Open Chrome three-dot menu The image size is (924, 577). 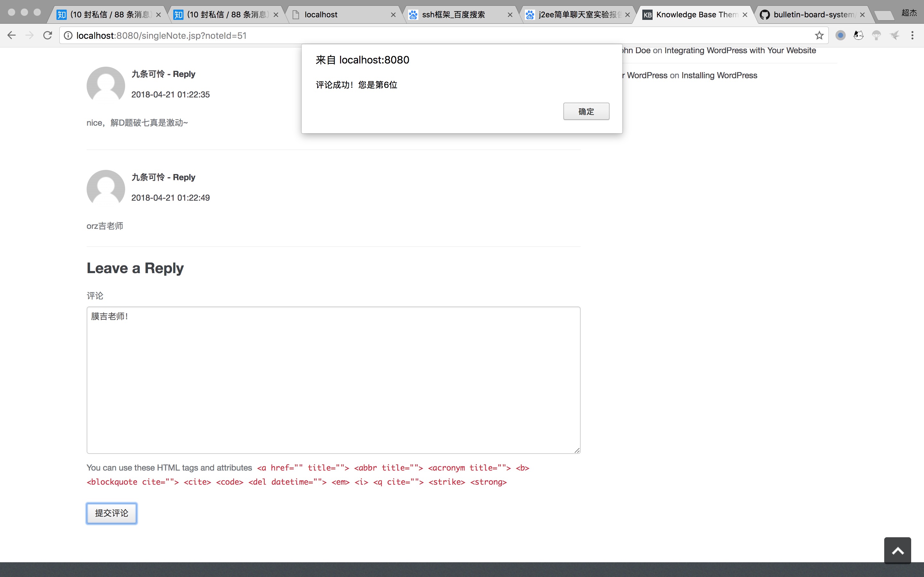tap(912, 36)
